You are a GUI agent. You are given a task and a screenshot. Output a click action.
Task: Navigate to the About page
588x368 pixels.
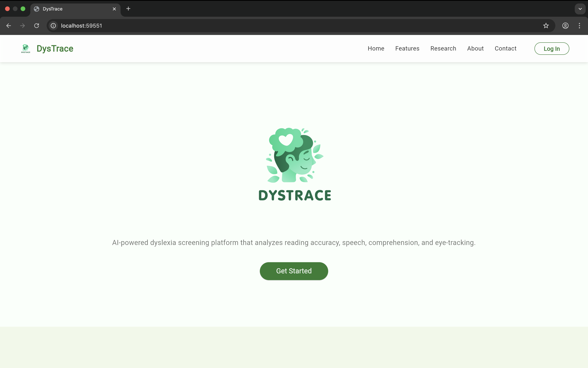(x=475, y=48)
